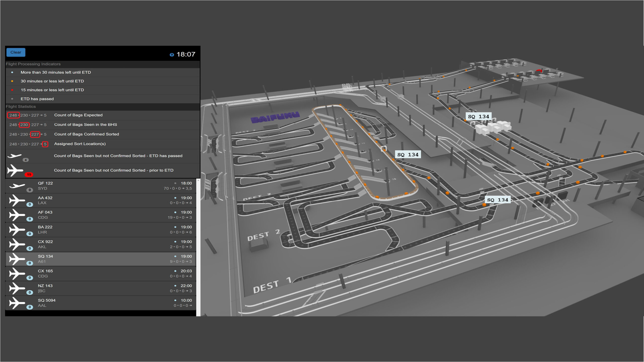Choose the CX 922 plane icon
The width and height of the screenshot is (644, 362).
tap(17, 244)
